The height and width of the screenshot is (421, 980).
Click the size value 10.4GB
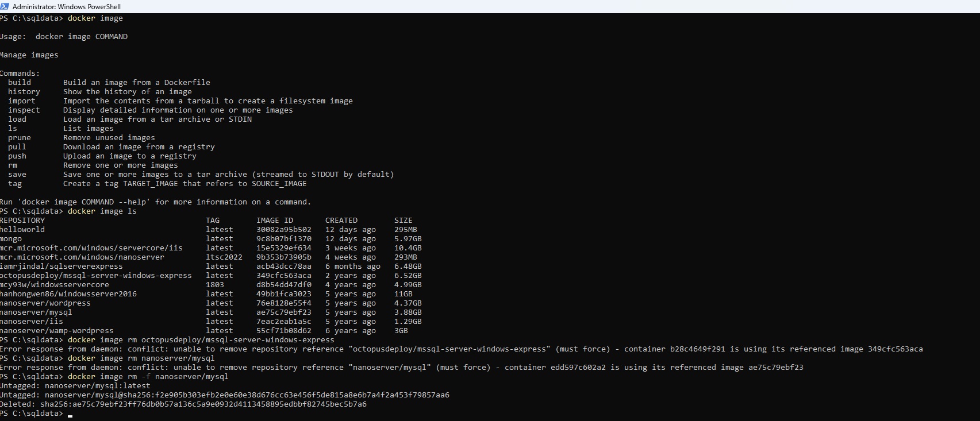coord(408,248)
